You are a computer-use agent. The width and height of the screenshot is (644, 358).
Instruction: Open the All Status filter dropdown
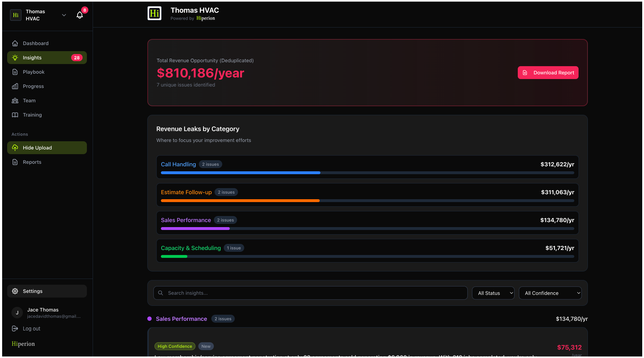pyautogui.click(x=493, y=293)
